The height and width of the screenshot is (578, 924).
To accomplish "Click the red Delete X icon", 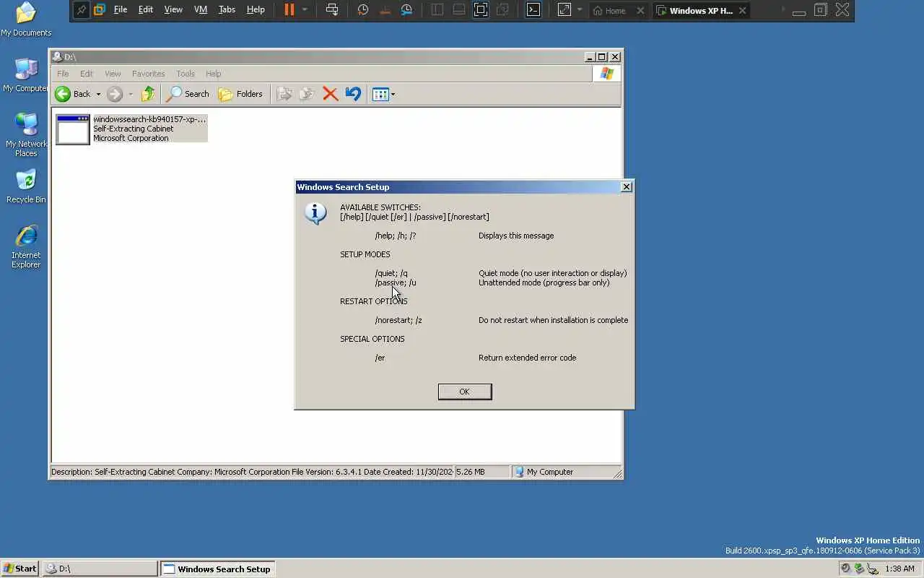I will (331, 94).
